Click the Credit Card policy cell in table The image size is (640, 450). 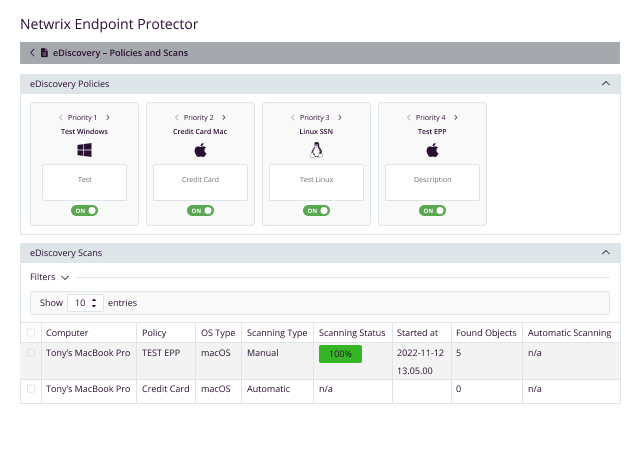click(x=165, y=389)
